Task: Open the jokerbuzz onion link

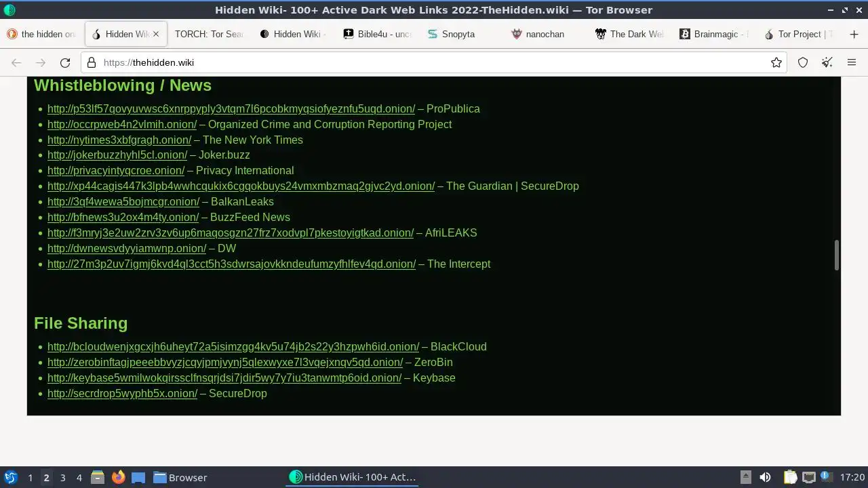Action: (117, 155)
